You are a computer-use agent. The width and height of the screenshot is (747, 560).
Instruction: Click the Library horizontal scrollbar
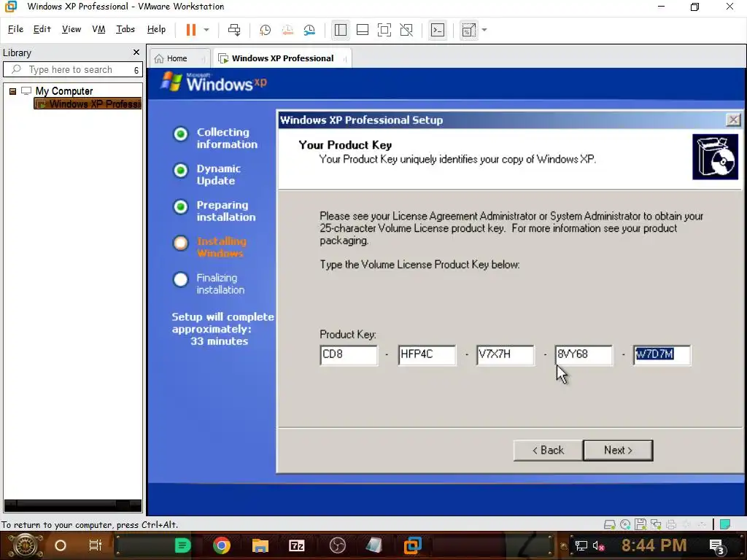coord(73,505)
